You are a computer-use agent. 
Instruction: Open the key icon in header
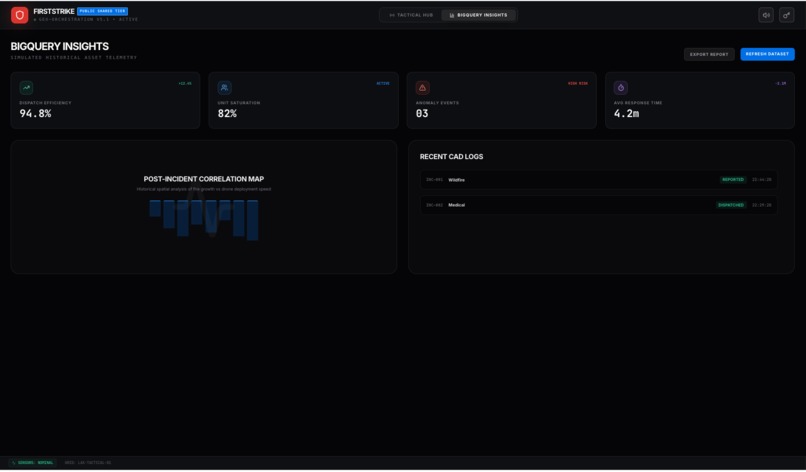(x=786, y=15)
